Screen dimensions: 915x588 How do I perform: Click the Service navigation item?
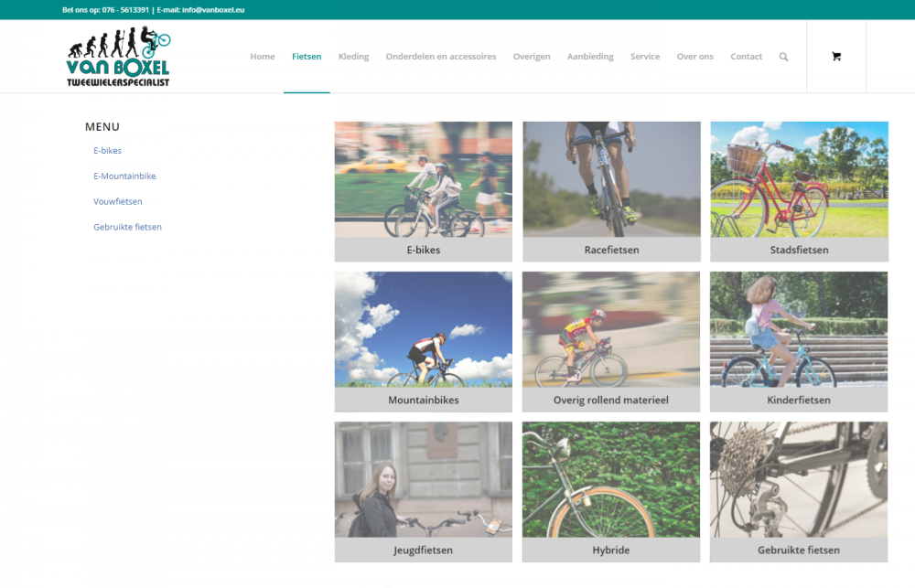(x=645, y=57)
